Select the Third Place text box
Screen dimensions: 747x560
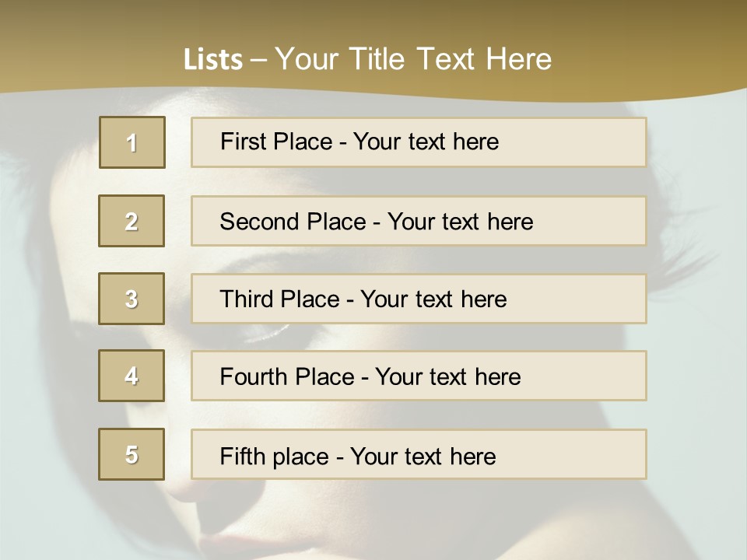pos(419,299)
